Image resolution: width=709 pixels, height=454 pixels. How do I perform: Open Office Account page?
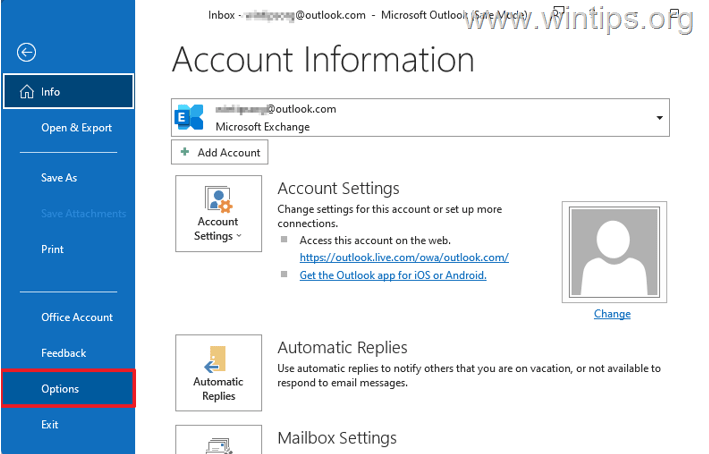pos(77,317)
